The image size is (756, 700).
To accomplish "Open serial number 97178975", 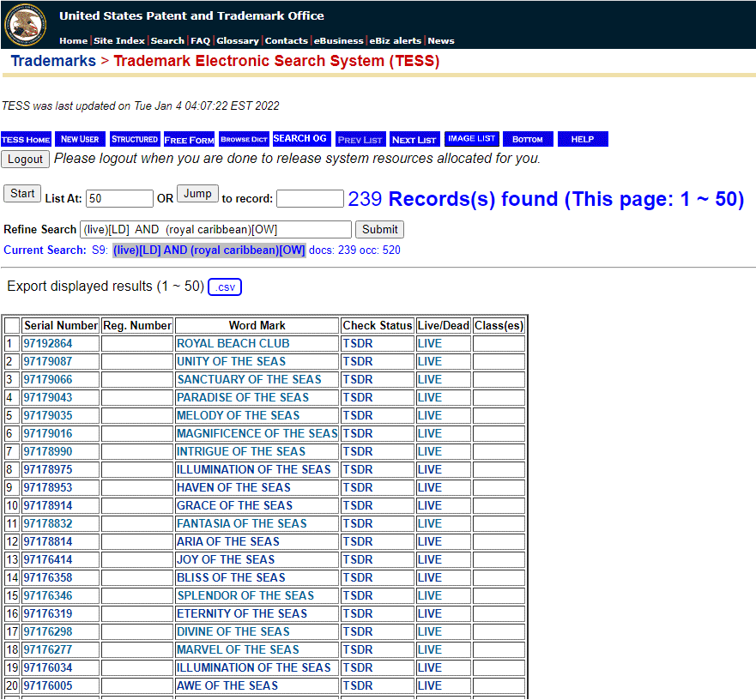I will pyautogui.click(x=48, y=469).
